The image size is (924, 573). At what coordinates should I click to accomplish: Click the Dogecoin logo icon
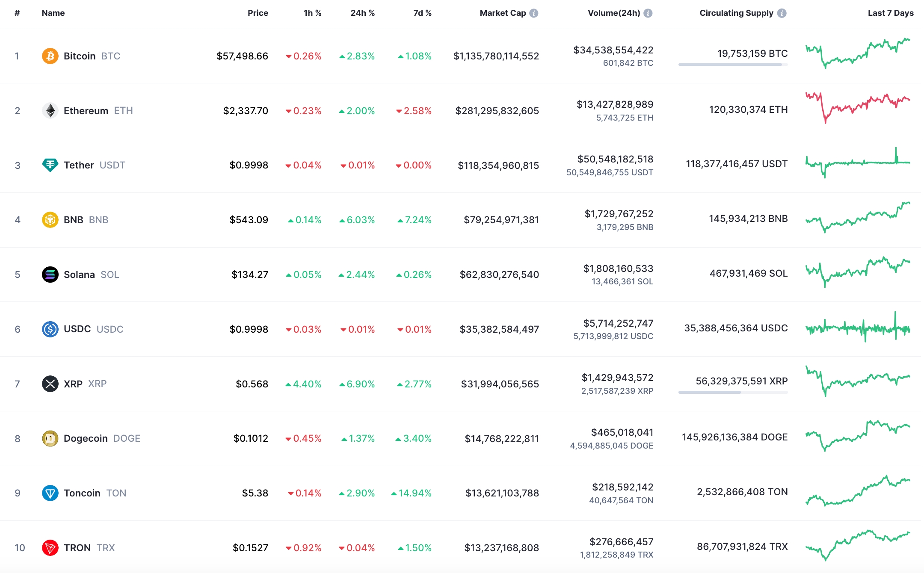(x=50, y=438)
